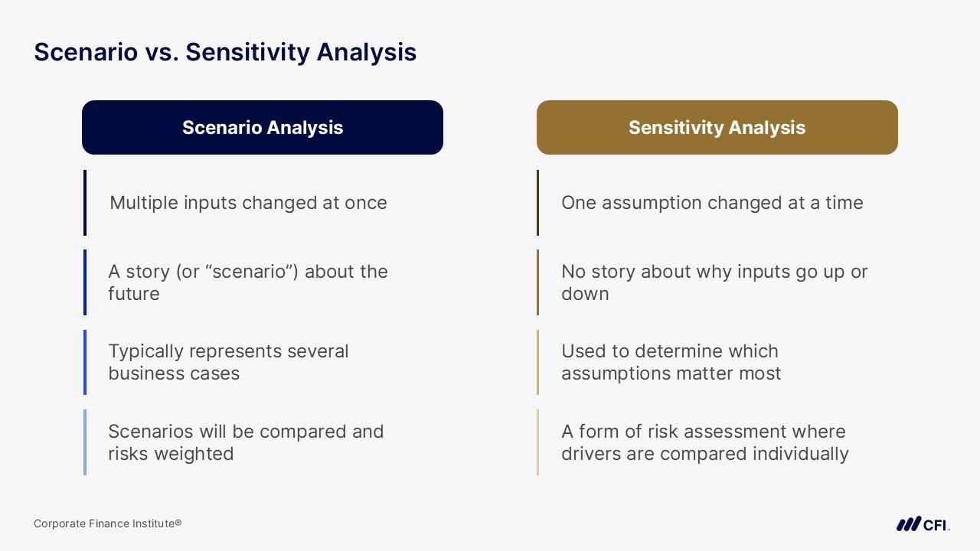Screen dimensions: 980x551
Task: Select the navy Scenario Analysis header box
Action: (263, 128)
